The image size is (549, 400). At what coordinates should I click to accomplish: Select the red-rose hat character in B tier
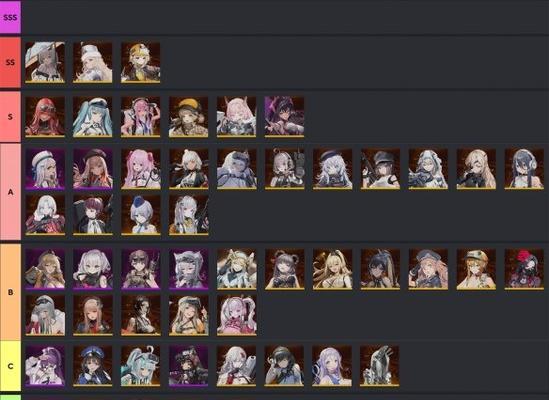coord(524,269)
